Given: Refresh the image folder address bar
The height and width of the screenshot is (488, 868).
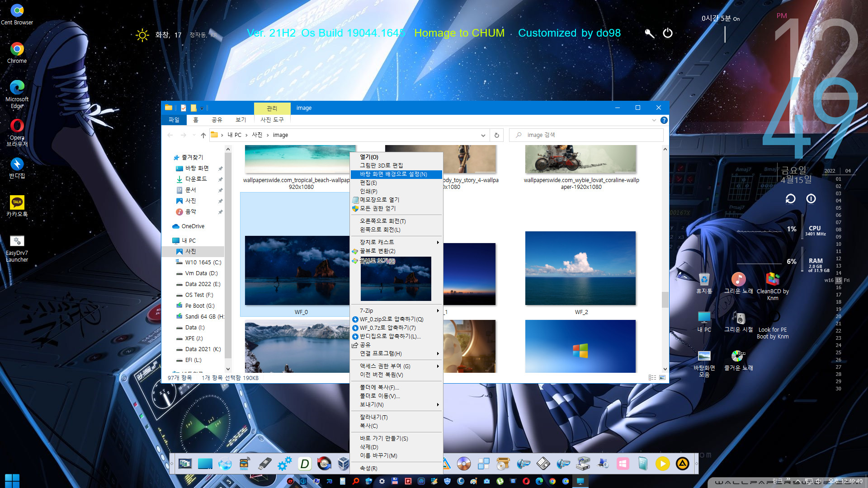Looking at the screenshot, I should point(496,135).
